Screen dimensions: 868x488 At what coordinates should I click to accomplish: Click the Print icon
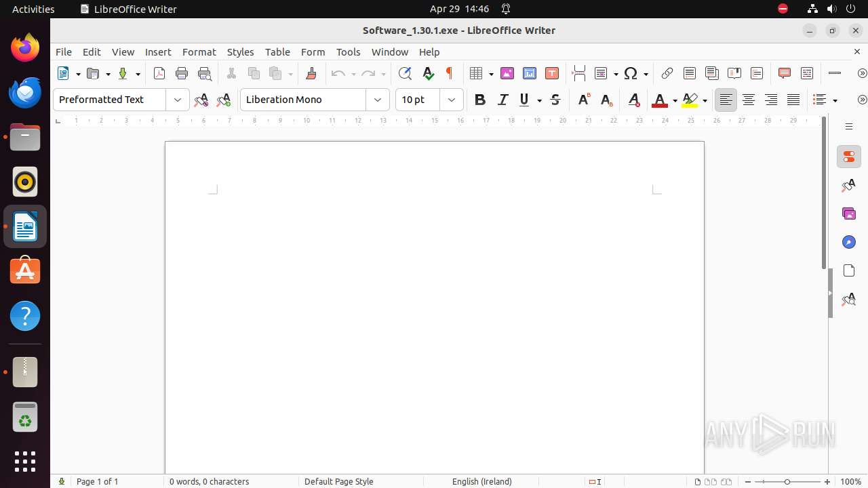(x=182, y=73)
